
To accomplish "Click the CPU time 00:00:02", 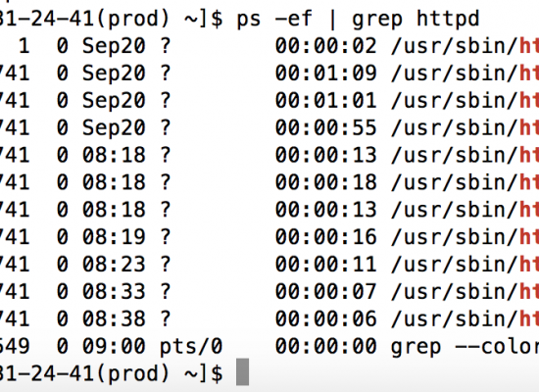I will (x=326, y=46).
